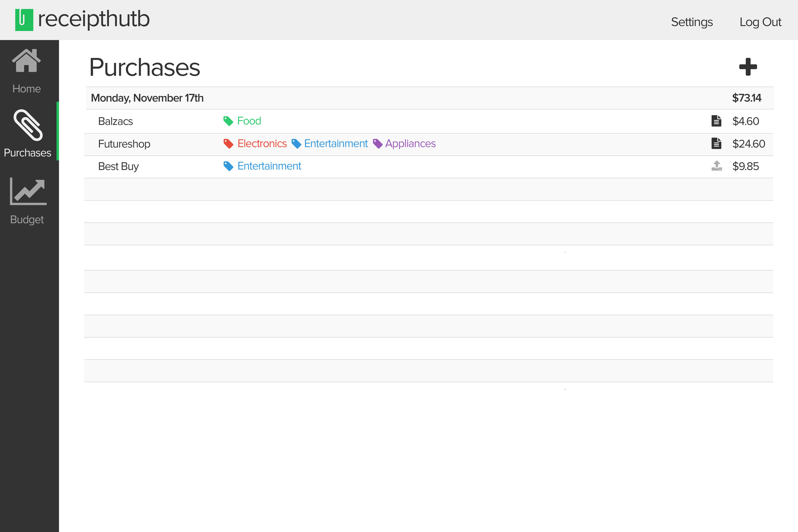
Task: Open receipt document icon for Balzacs
Action: pos(716,121)
